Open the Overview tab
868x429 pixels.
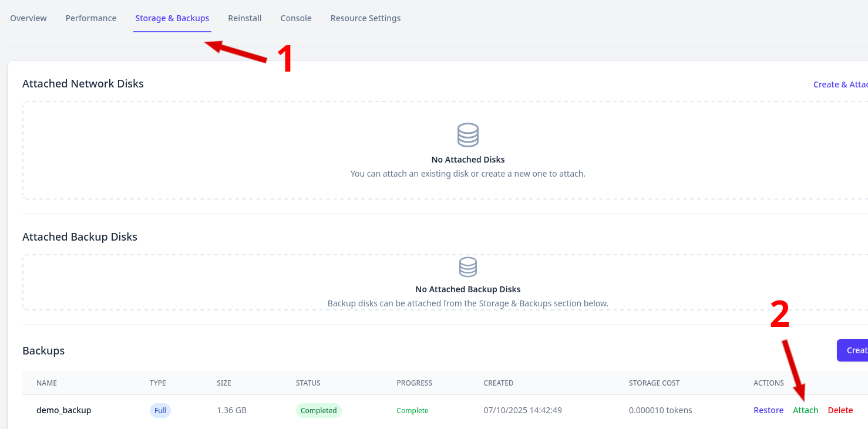pos(28,18)
